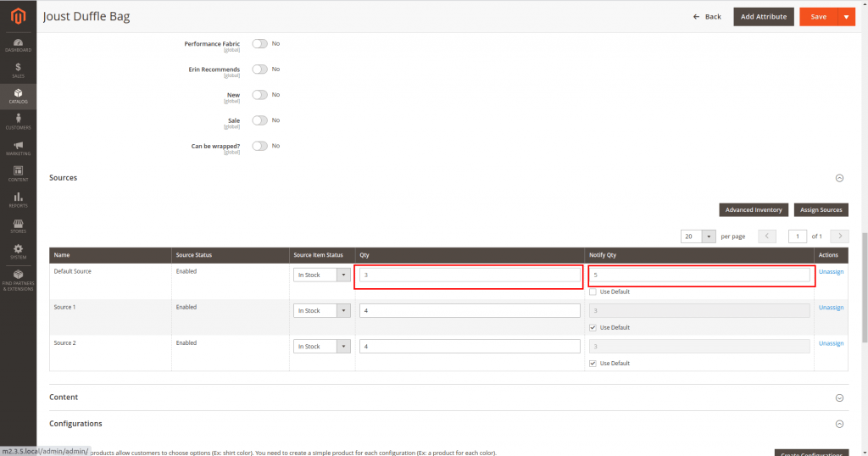The width and height of the screenshot is (868, 456).
Task: Enable the Can be wrapped? switch
Action: [259, 146]
